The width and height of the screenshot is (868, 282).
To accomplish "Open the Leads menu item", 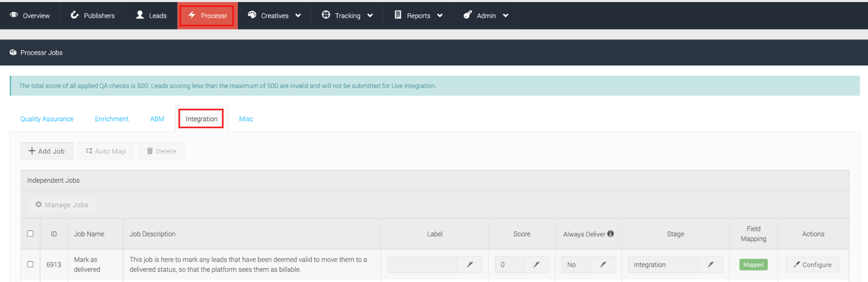I will pyautogui.click(x=151, y=15).
